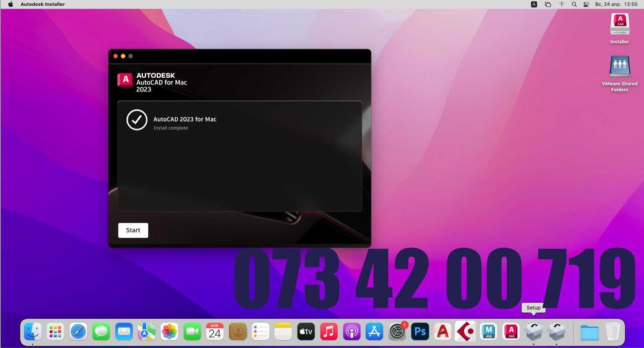This screenshot has height=348, width=644.
Task: Click the date and time in menu bar
Action: click(616, 4)
